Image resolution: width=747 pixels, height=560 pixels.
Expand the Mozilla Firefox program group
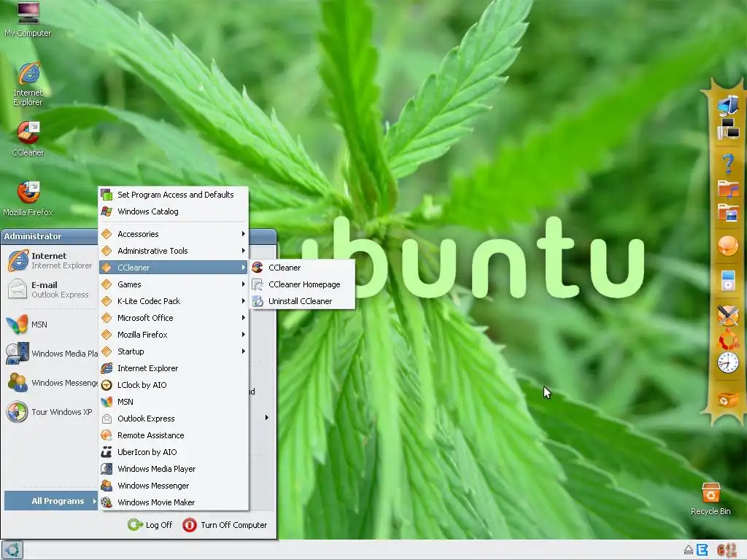point(174,334)
